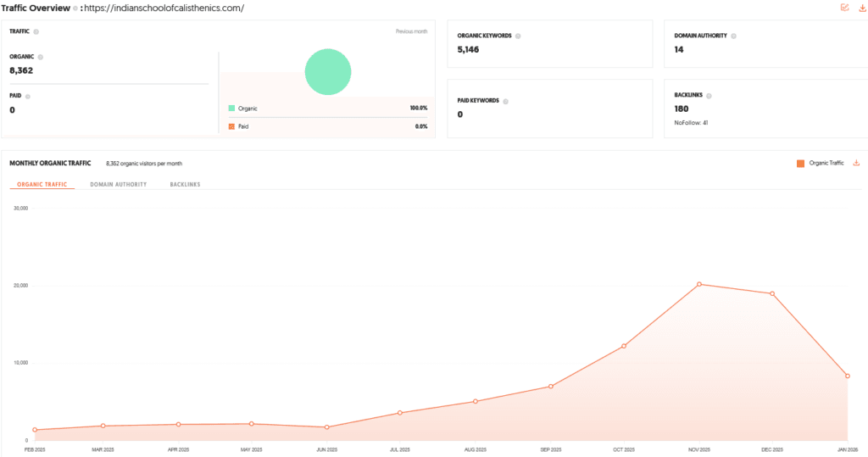This screenshot has height=457, width=868.
Task: Show the Domain Authority info tooltip
Action: [733, 36]
